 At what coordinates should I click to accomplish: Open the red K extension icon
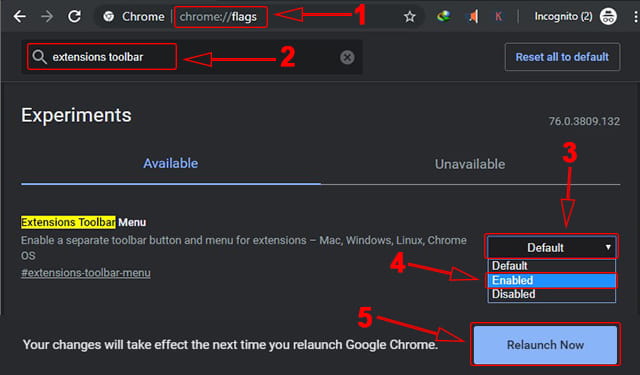tap(498, 17)
